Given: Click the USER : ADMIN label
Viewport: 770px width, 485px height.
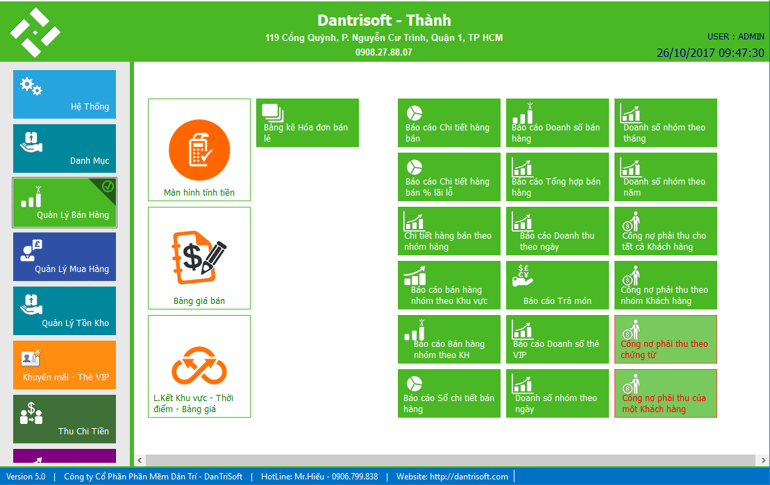Looking at the screenshot, I should 736,37.
